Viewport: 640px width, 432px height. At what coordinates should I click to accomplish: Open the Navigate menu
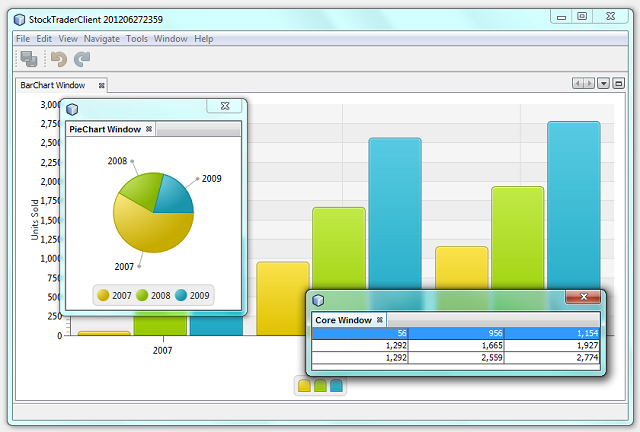(x=101, y=38)
